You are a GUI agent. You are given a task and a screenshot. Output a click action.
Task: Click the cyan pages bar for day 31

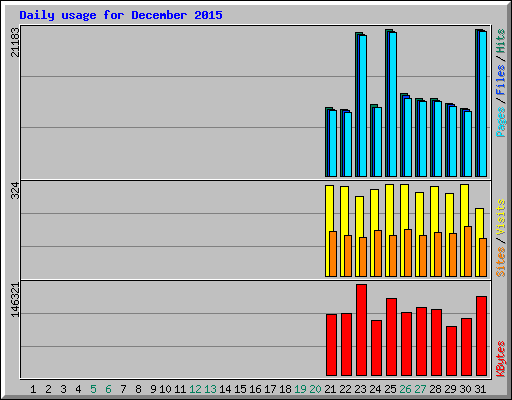click(x=483, y=104)
